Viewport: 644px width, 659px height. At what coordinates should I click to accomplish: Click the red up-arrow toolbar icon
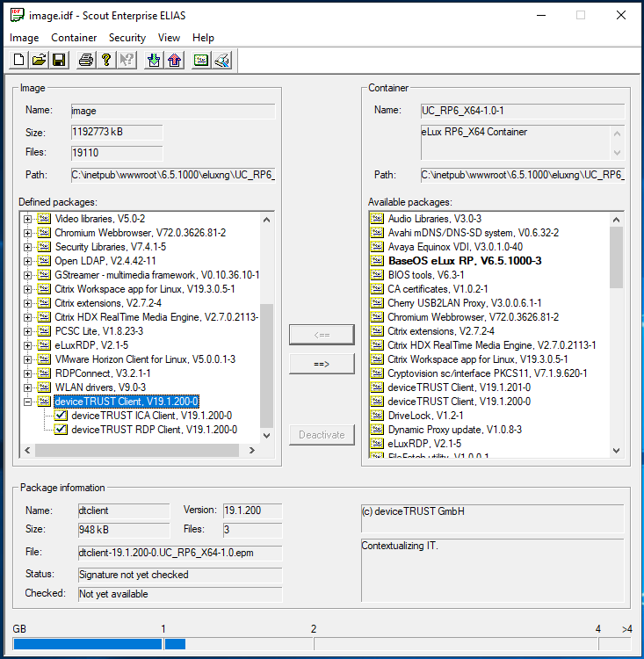174,60
